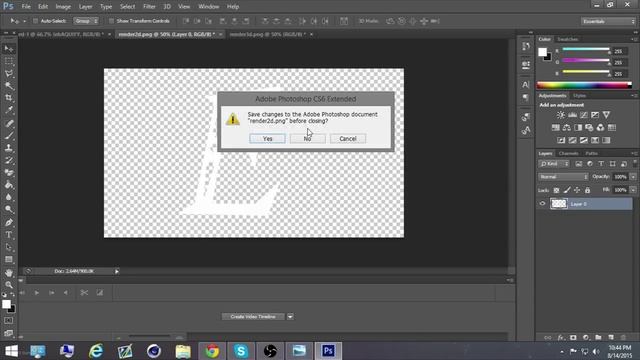Select the Lasso tool
The width and height of the screenshot is (640, 360).
coord(9,73)
